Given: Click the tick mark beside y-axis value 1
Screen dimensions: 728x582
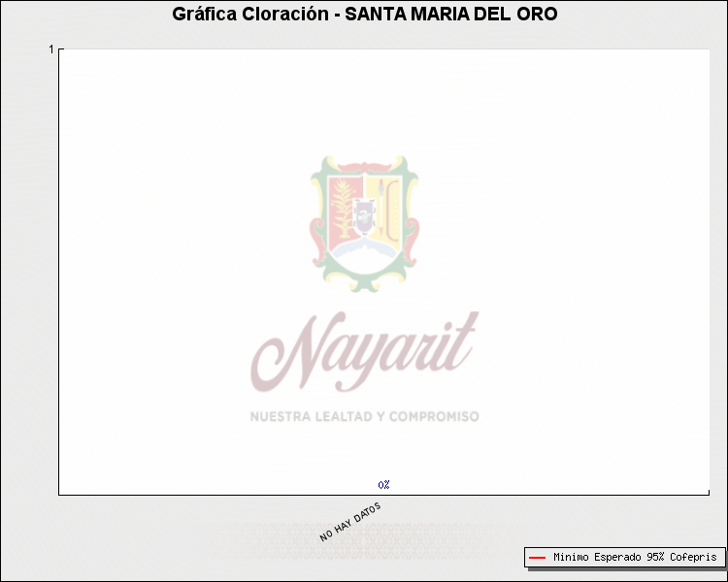Looking at the screenshot, I should pyautogui.click(x=60, y=48).
